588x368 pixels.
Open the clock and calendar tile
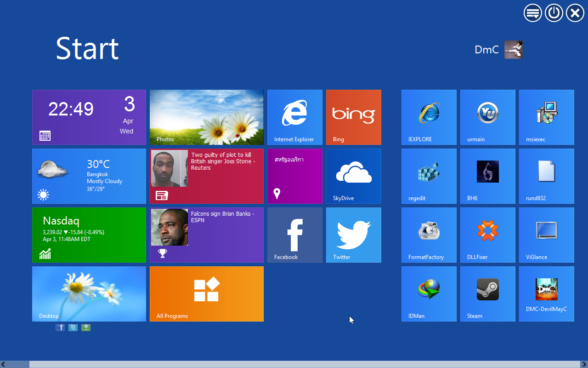pos(89,117)
